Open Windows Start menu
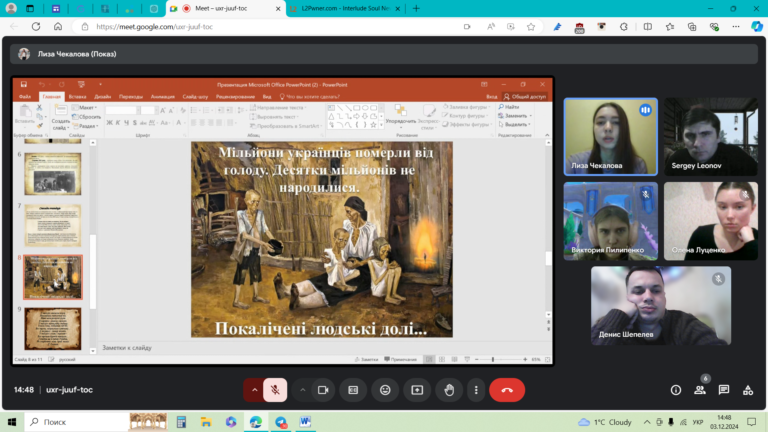Screen dimensions: 768x432 pos(12,422)
